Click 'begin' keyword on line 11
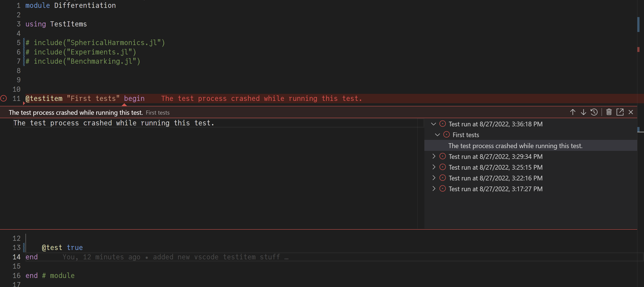Image resolution: width=644 pixels, height=287 pixels. (134, 99)
